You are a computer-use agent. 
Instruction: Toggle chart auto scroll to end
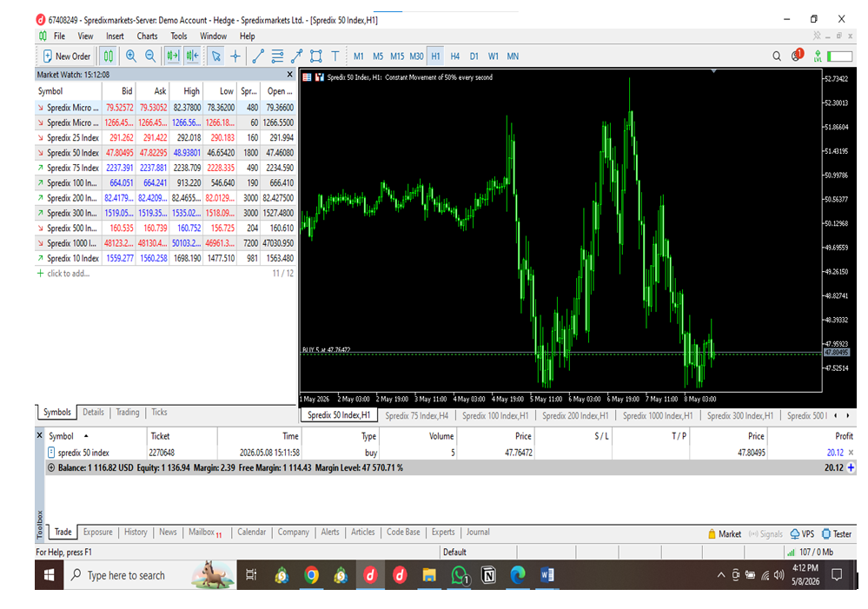pos(173,56)
